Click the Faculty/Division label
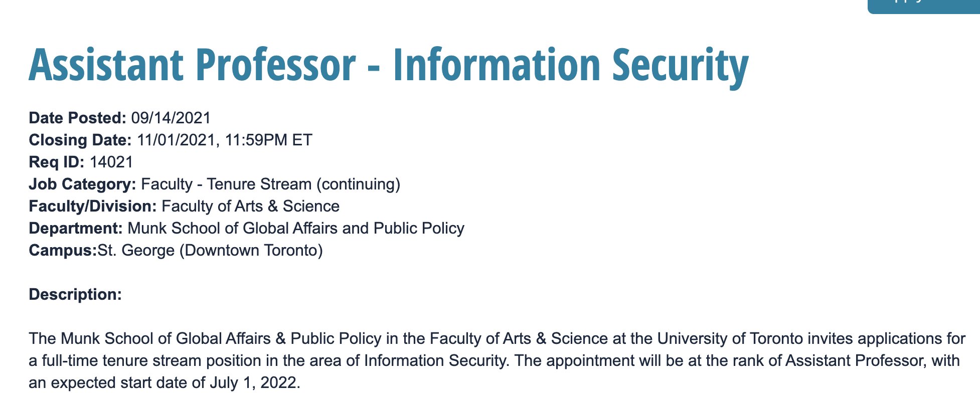Screen dimensions: 980x393 tap(93, 206)
